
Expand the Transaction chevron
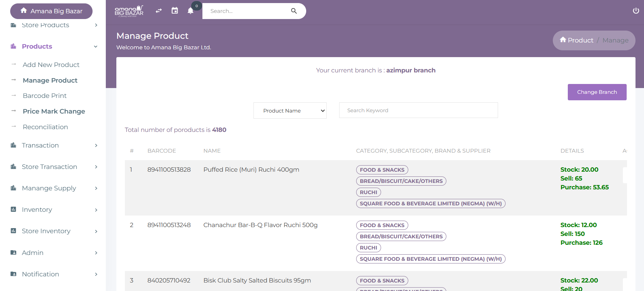pyautogui.click(x=96, y=145)
